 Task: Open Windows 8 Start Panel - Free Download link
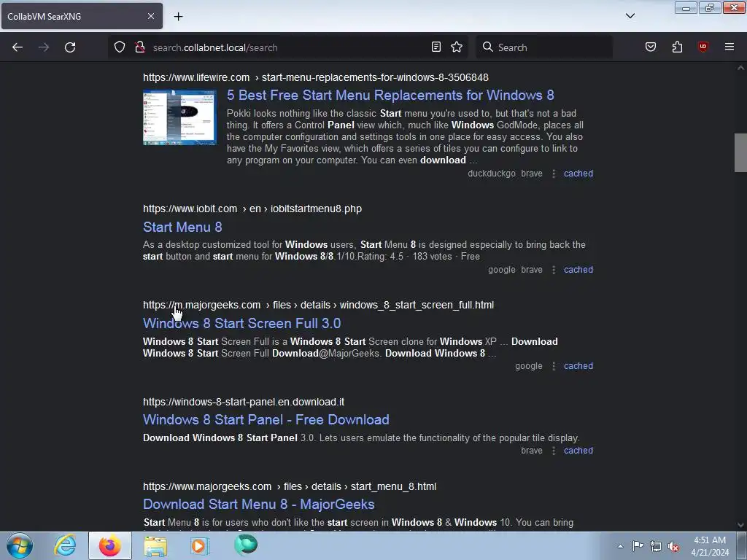266,419
